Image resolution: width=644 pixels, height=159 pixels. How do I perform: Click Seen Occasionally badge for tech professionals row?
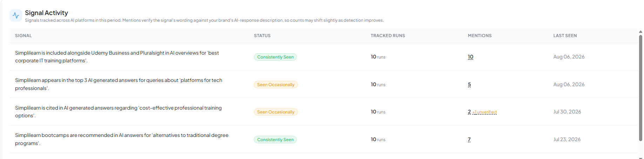[x=276, y=84]
